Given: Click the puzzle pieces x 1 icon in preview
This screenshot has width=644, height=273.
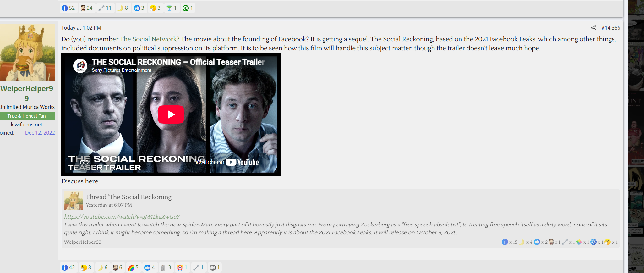Looking at the screenshot, I should 579,242.
